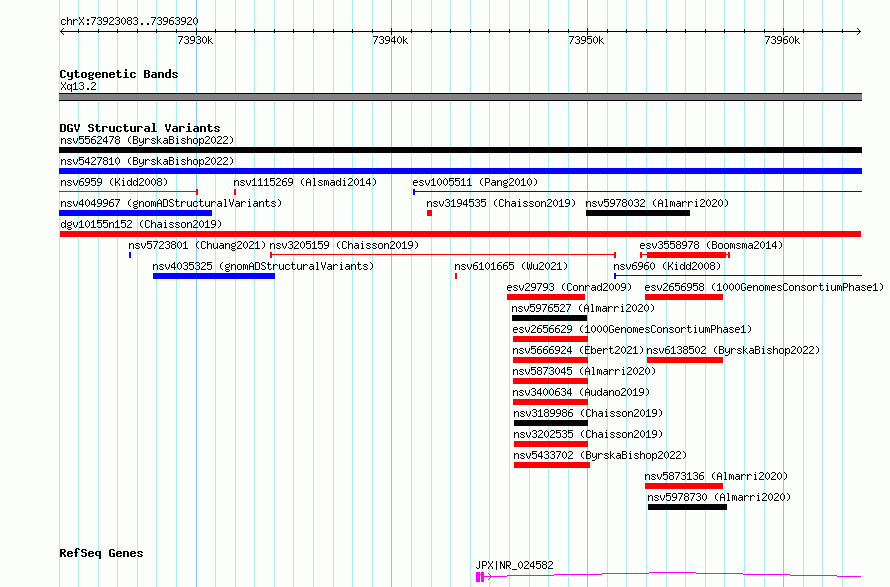Click the DGV Structural Variants track title
The width and height of the screenshot is (890, 587).
[140, 128]
